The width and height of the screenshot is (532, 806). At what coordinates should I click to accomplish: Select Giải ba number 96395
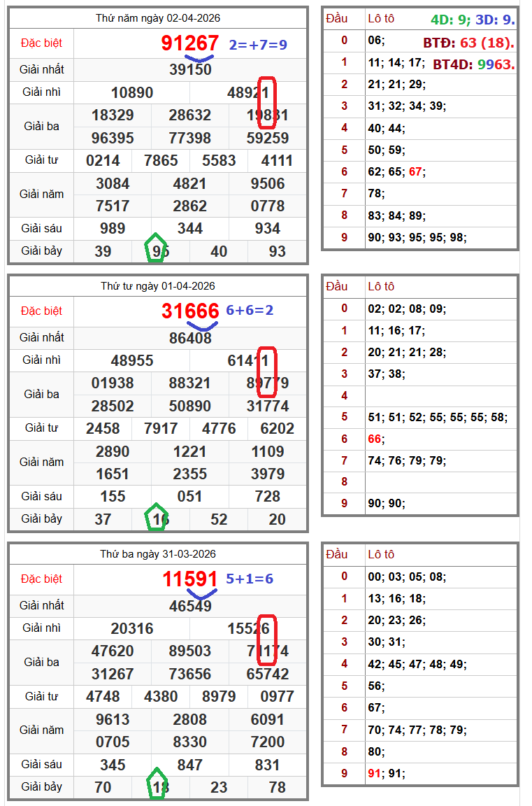tap(113, 138)
